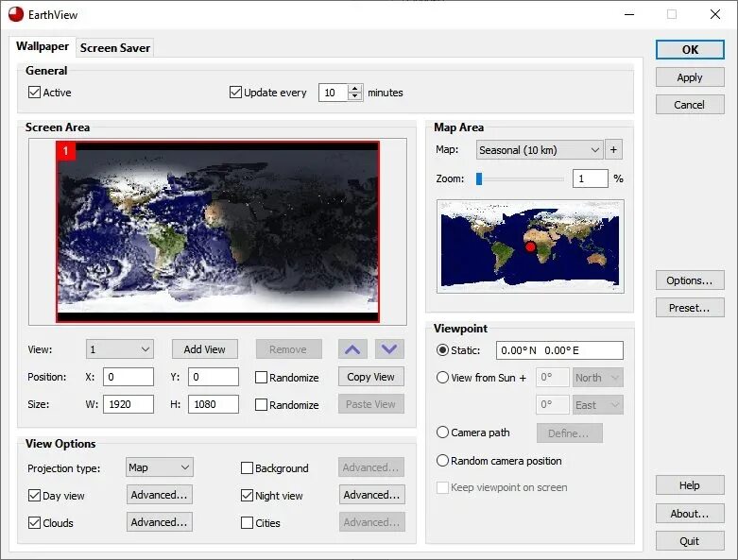Click the plus button beside Map dropdown
This screenshot has width=738, height=560.
tap(613, 150)
